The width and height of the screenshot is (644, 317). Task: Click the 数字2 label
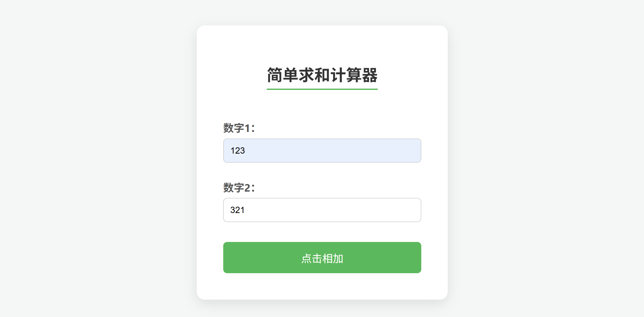pos(238,187)
